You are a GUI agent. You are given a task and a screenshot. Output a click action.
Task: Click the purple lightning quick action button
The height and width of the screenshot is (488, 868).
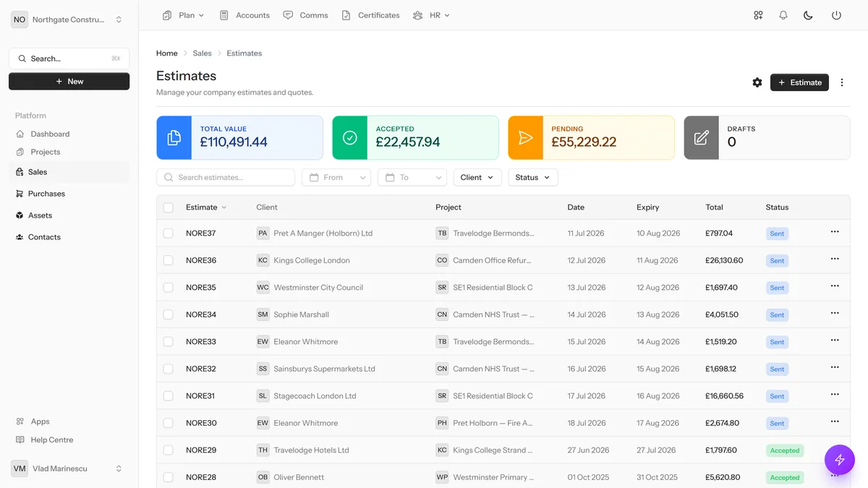[x=840, y=459]
